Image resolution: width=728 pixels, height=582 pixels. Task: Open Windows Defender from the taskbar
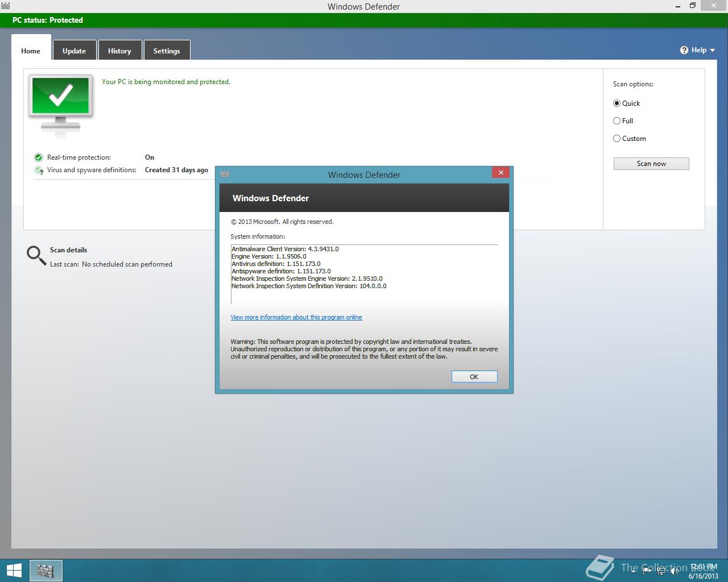click(45, 571)
